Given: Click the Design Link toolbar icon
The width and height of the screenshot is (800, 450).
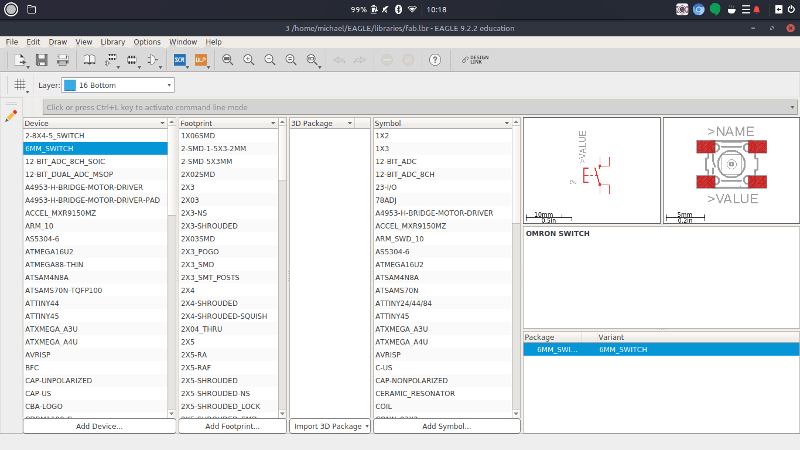Looking at the screenshot, I should tap(475, 60).
